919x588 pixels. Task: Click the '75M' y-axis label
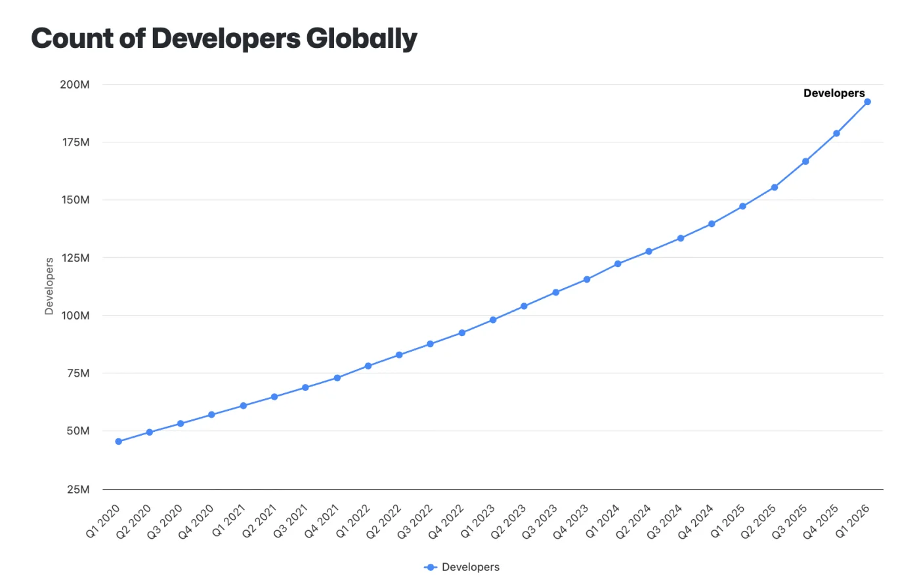click(78, 373)
